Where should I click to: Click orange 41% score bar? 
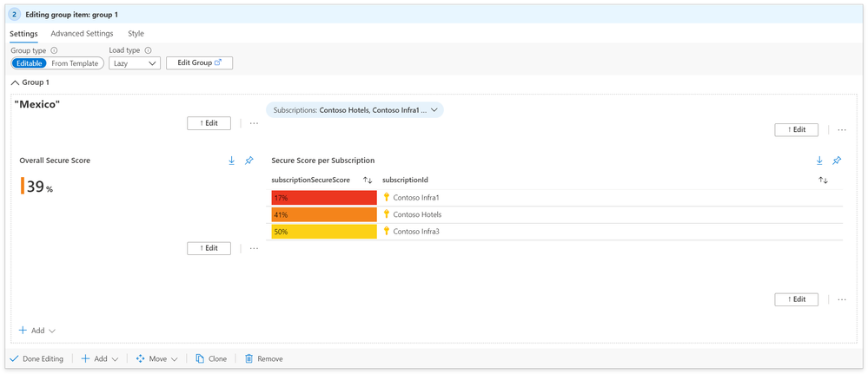click(x=324, y=214)
